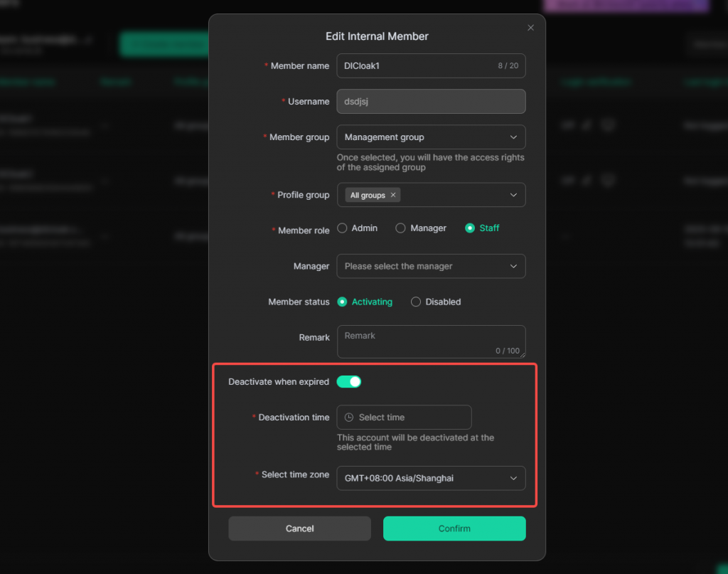Close the Edit Internal Member dialog
Viewport: 728px width, 574px height.
(530, 28)
